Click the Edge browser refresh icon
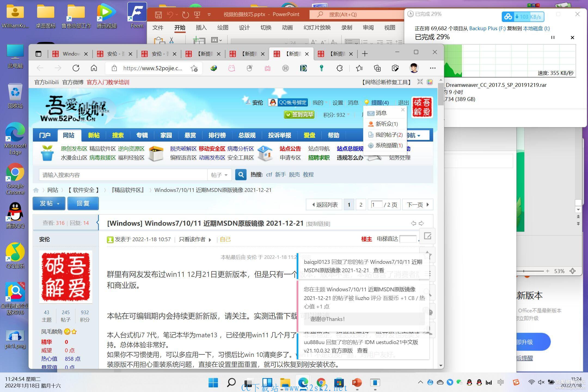 pyautogui.click(x=76, y=68)
